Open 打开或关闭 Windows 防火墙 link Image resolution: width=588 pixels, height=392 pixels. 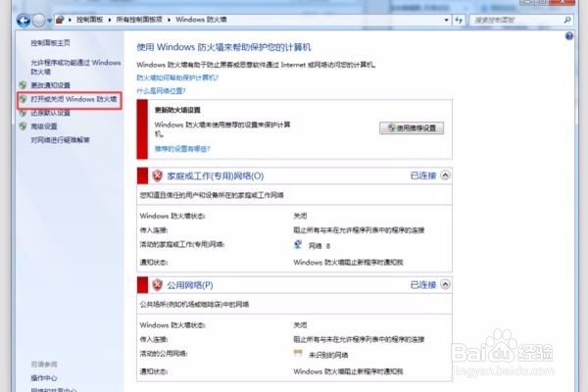(73, 99)
